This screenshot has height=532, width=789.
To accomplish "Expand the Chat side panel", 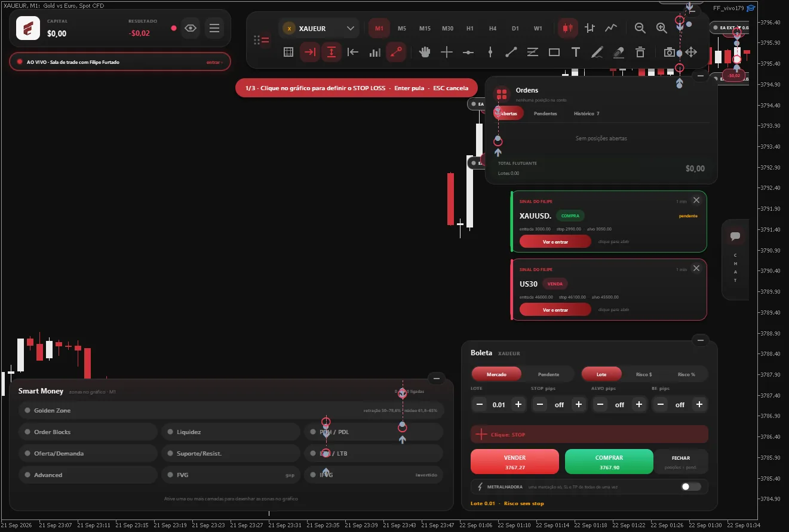I will (735, 259).
